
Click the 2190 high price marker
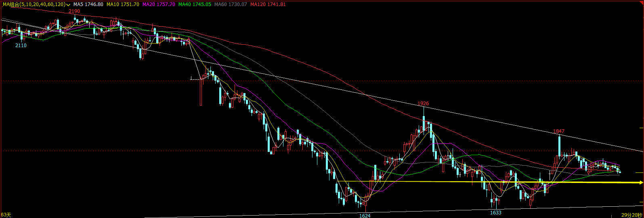point(74,11)
